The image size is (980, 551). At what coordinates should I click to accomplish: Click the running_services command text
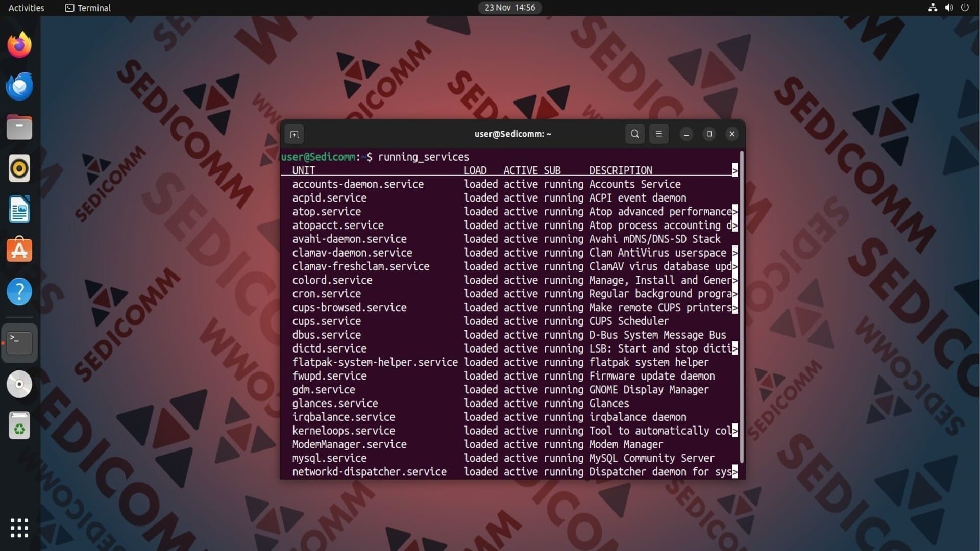tap(423, 157)
